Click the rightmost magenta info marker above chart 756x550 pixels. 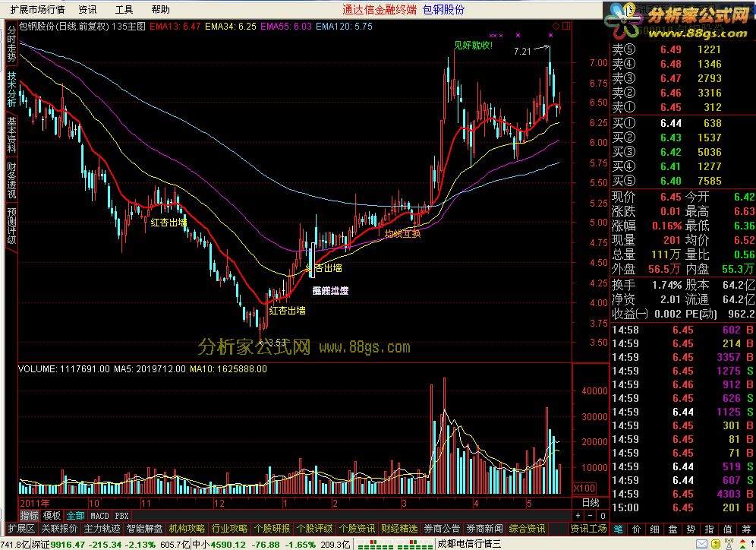[x=550, y=36]
